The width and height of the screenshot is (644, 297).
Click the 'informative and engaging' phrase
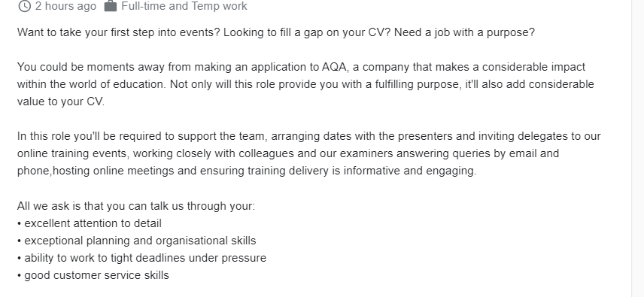(409, 170)
